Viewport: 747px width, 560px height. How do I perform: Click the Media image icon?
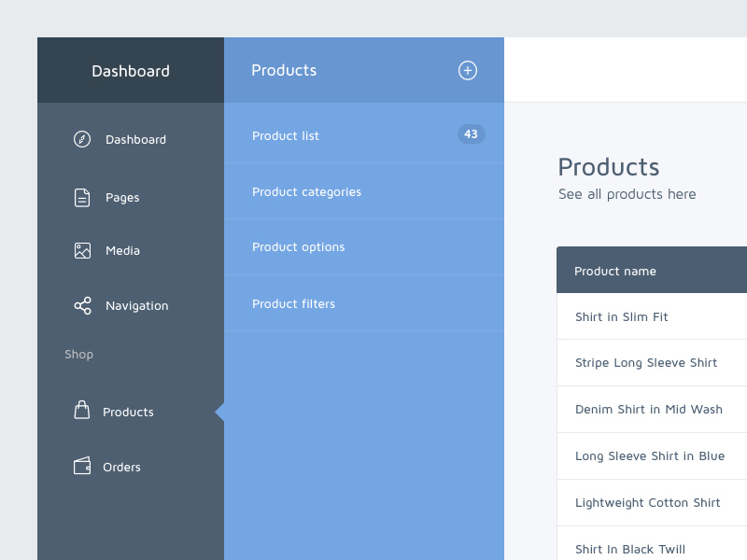click(83, 250)
